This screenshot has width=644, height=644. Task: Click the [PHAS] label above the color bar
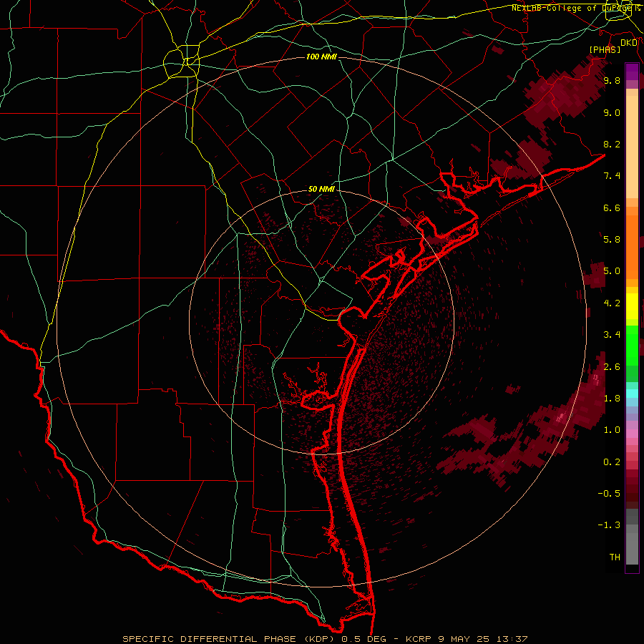[605, 49]
